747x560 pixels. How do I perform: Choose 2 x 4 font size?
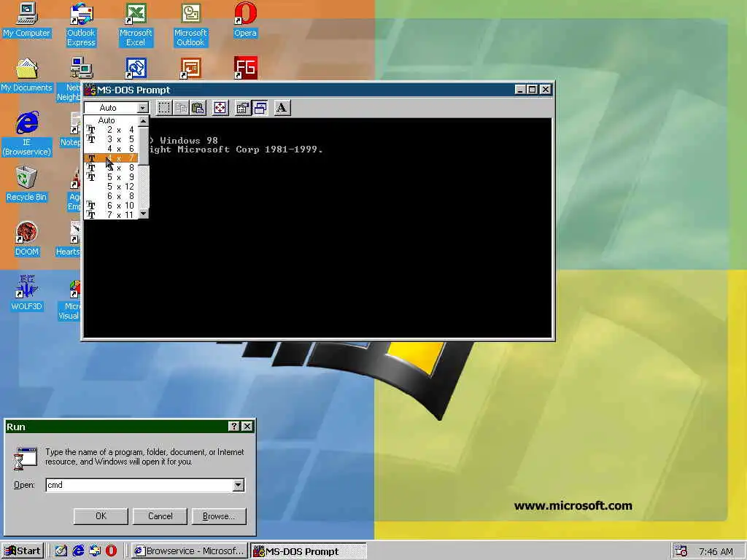[x=111, y=130]
